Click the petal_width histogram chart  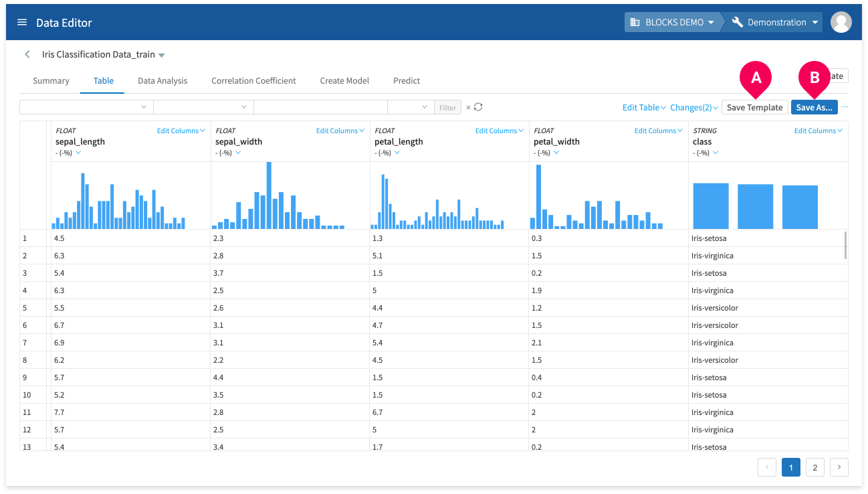[x=596, y=197]
